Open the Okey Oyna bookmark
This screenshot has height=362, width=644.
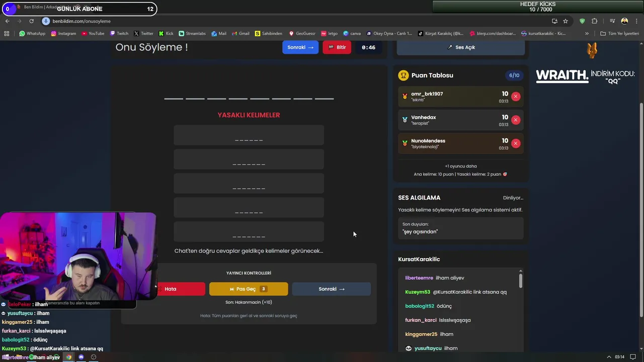pyautogui.click(x=389, y=34)
